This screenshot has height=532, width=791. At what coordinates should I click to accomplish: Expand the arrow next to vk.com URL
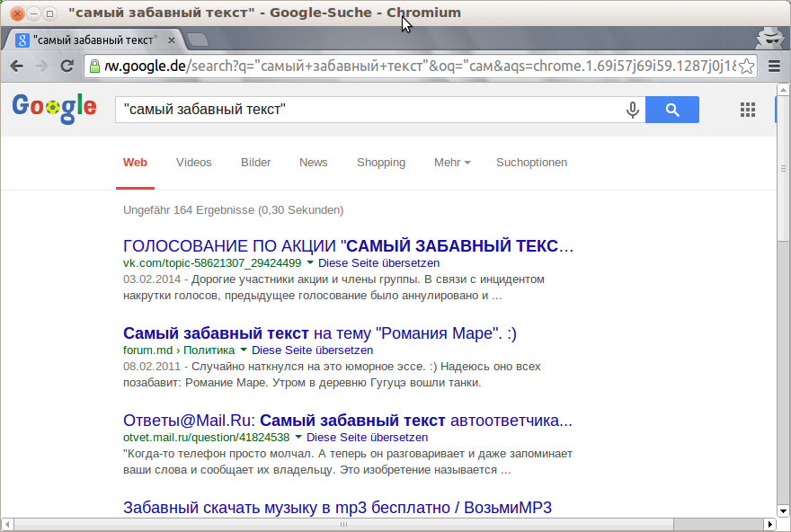(310, 263)
